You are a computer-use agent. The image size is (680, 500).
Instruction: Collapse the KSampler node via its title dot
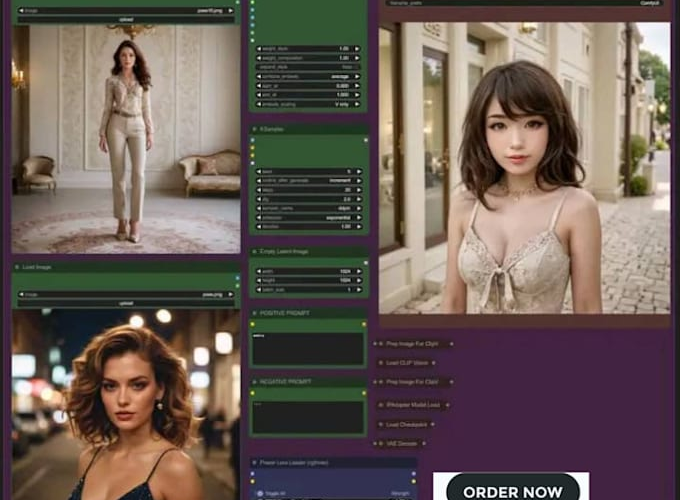point(254,130)
